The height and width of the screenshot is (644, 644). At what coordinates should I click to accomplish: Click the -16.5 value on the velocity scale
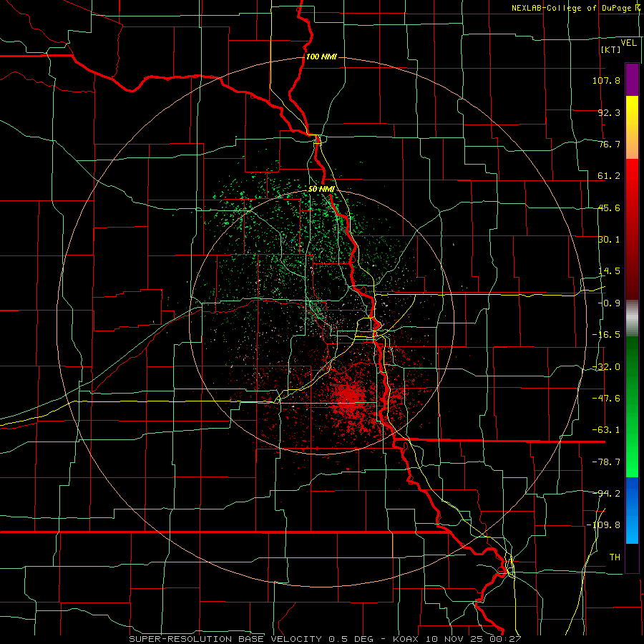606,335
